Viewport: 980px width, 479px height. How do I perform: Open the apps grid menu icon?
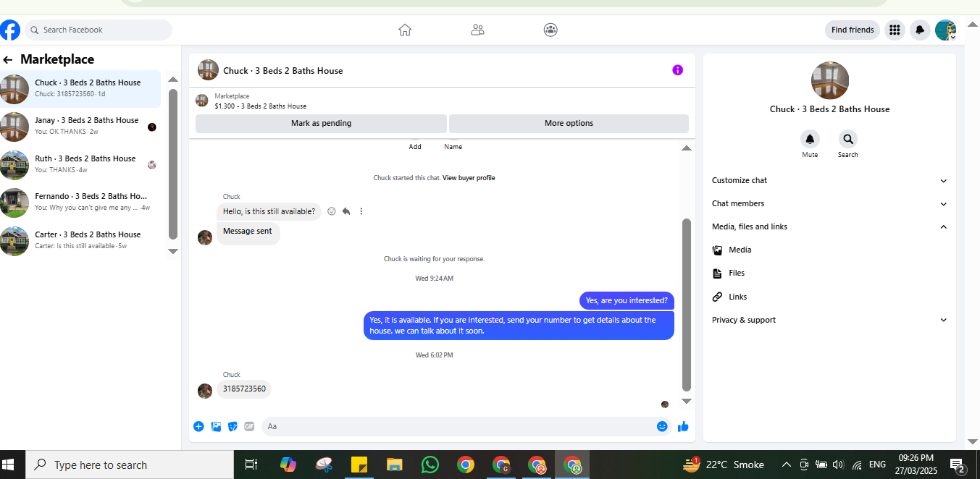[x=895, y=30]
